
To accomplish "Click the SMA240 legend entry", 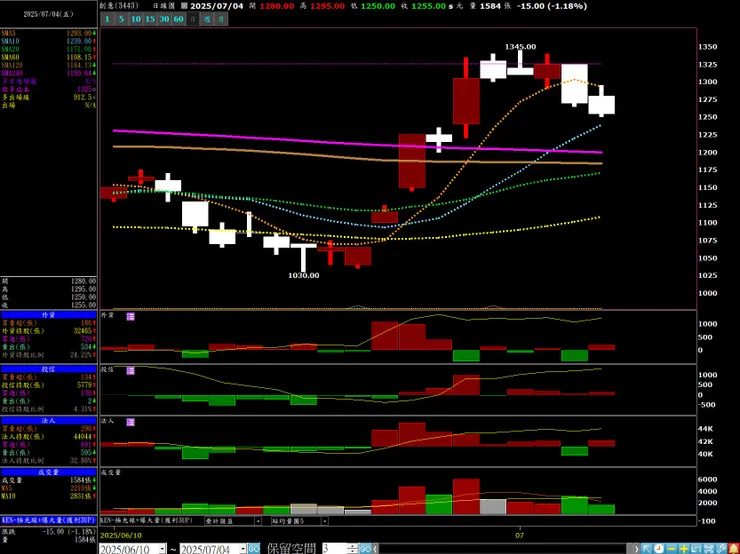I will [x=49, y=73].
